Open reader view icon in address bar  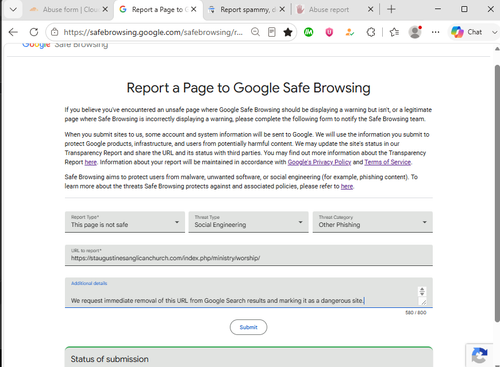tap(272, 32)
